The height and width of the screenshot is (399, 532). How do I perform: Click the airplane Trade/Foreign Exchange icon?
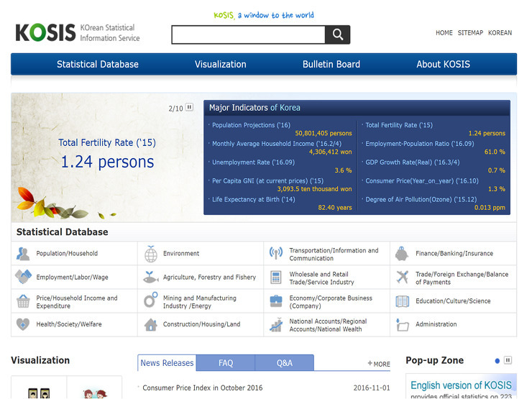[403, 278]
